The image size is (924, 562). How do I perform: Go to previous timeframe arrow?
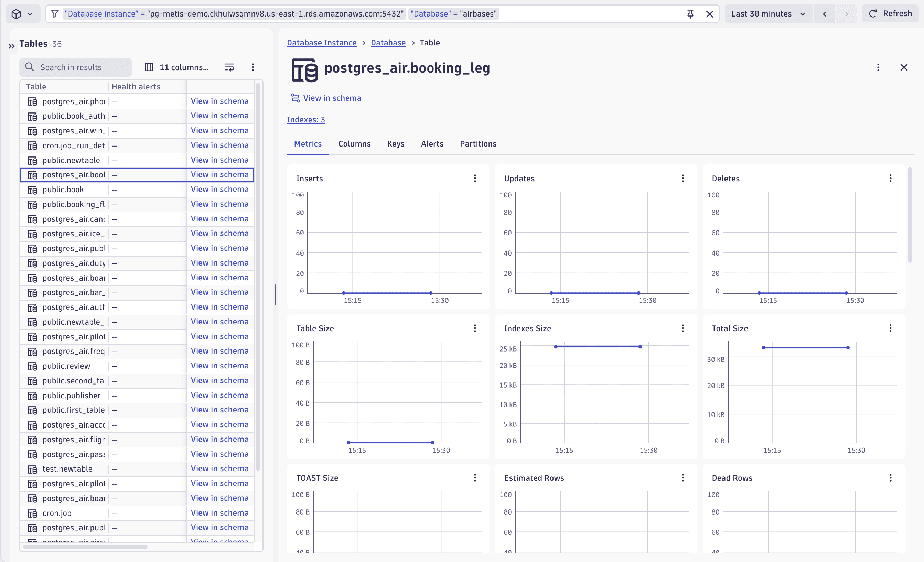(824, 14)
